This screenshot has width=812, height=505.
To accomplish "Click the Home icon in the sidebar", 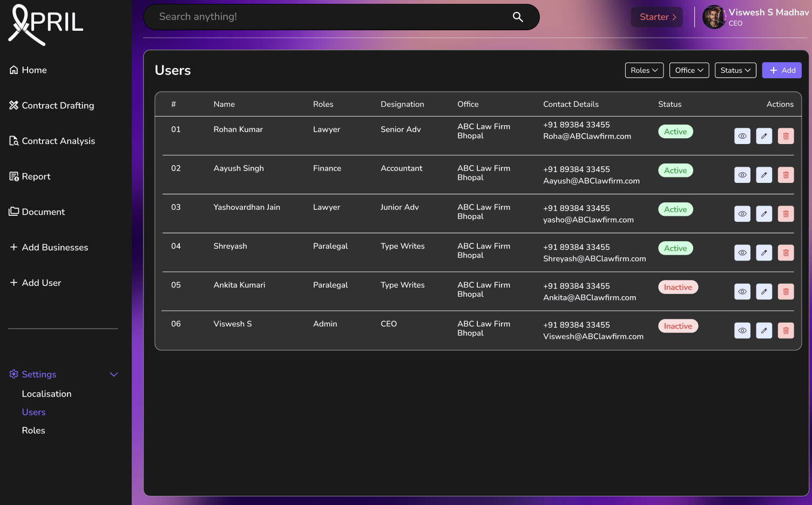I will pyautogui.click(x=14, y=70).
